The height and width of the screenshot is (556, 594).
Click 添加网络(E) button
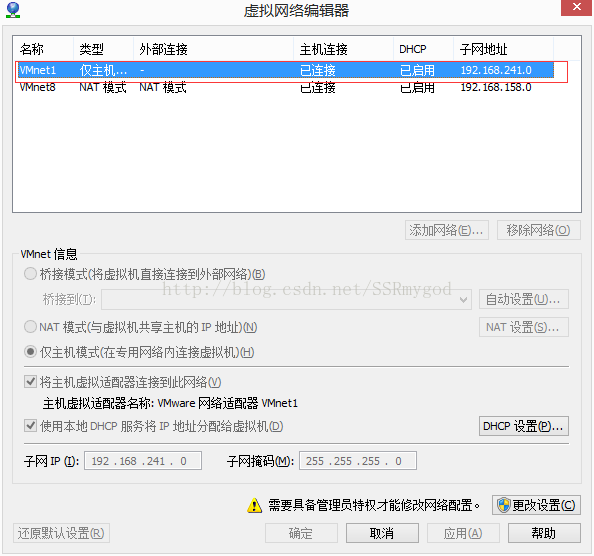(447, 230)
